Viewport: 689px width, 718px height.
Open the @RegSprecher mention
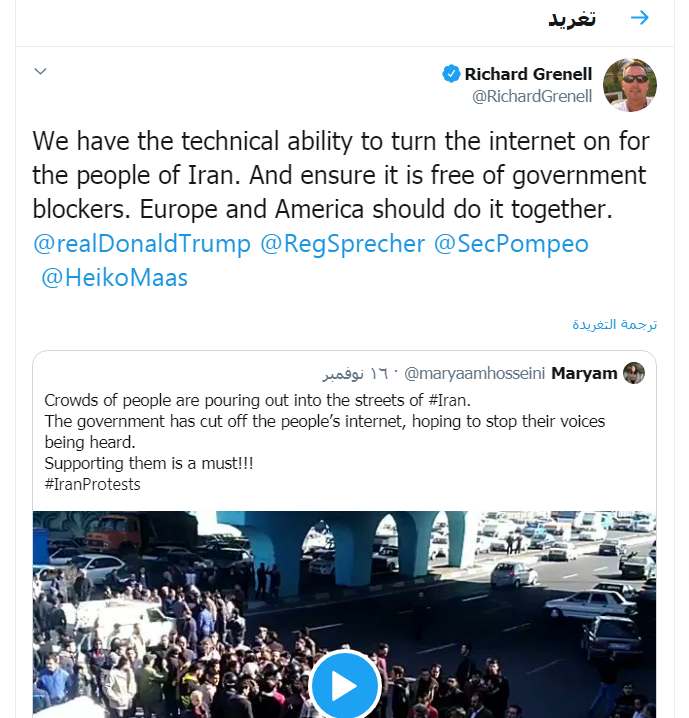340,243
